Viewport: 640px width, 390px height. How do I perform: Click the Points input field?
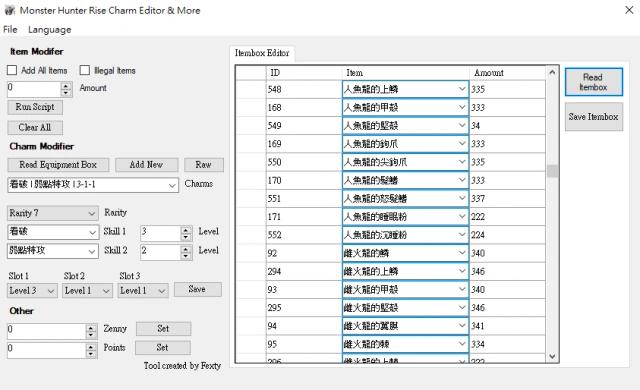click(47, 350)
